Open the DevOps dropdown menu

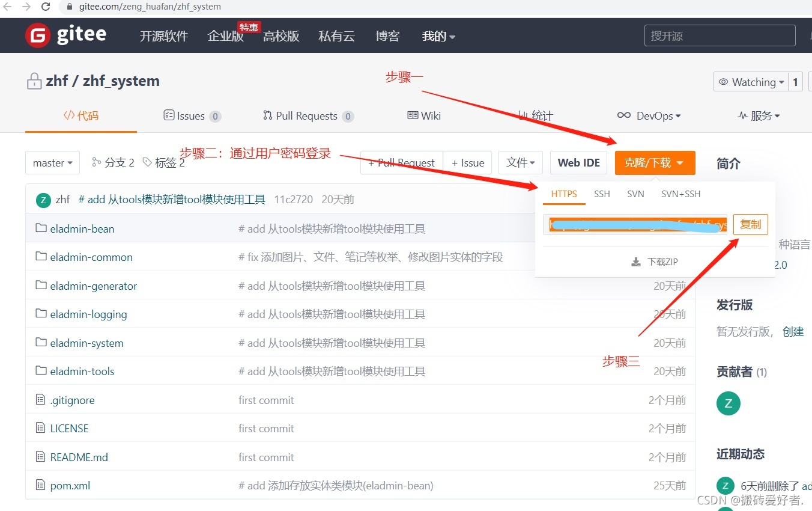click(649, 115)
